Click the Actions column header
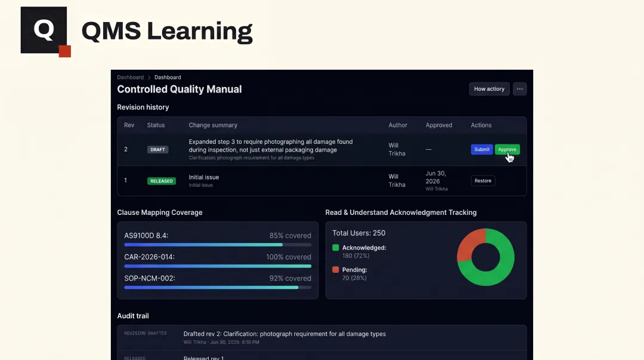Image resolution: width=644 pixels, height=360 pixels. (481, 125)
